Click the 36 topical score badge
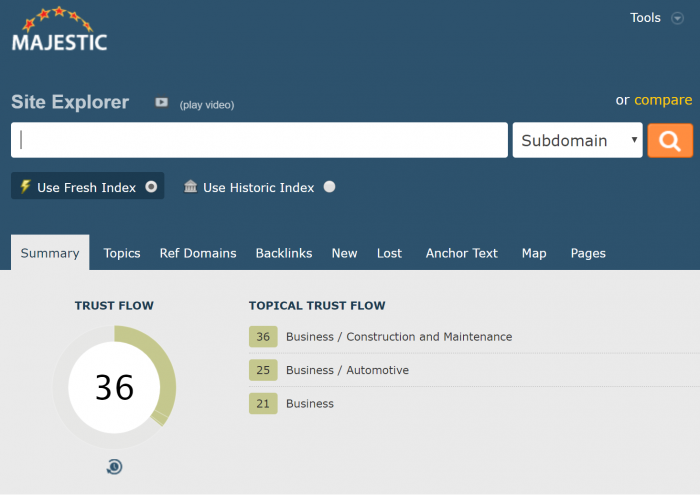This screenshot has width=700, height=495. coord(263,337)
